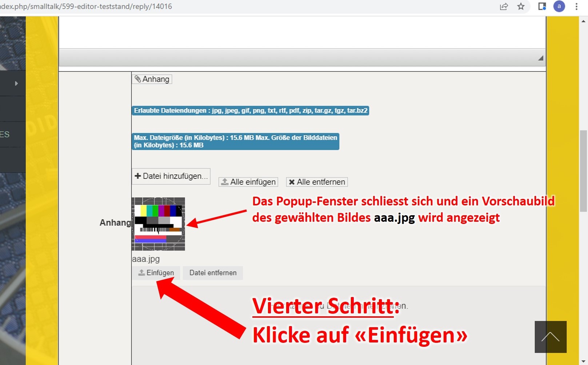The width and height of the screenshot is (588, 365).
Task: Click the scrollbar down arrow
Action: (x=583, y=361)
